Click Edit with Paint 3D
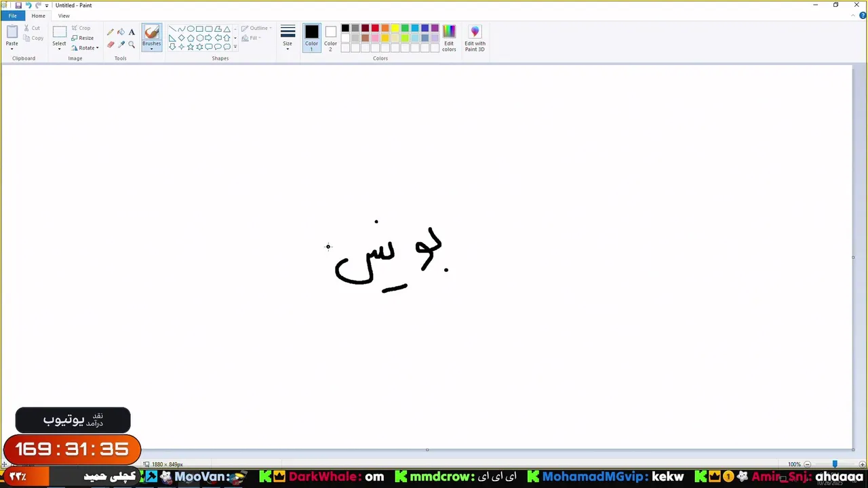Viewport: 868px width, 488px height. pyautogui.click(x=475, y=38)
